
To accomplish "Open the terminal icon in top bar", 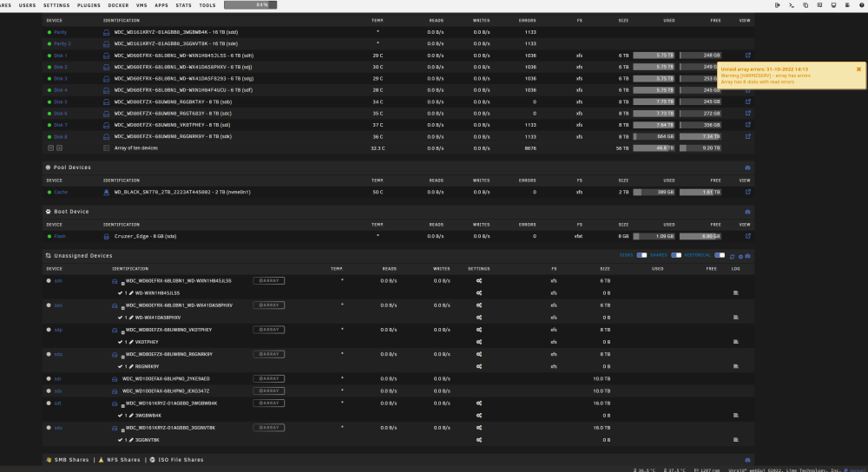I will point(792,5).
